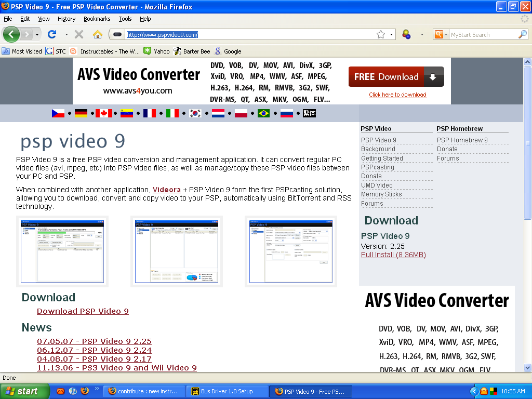Image resolution: width=532 pixels, height=399 pixels.
Task: Go back with the green Back arrow
Action: (x=11, y=34)
